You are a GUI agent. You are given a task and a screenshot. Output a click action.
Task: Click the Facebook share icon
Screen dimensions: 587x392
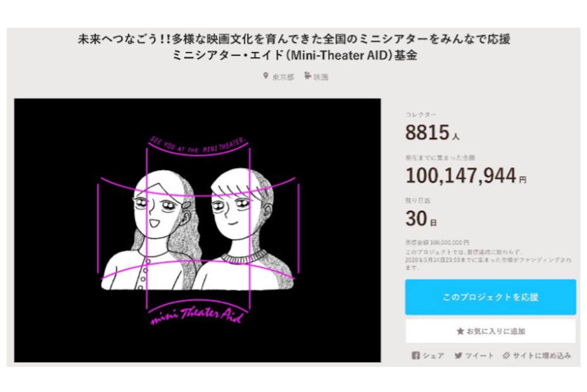(x=416, y=356)
